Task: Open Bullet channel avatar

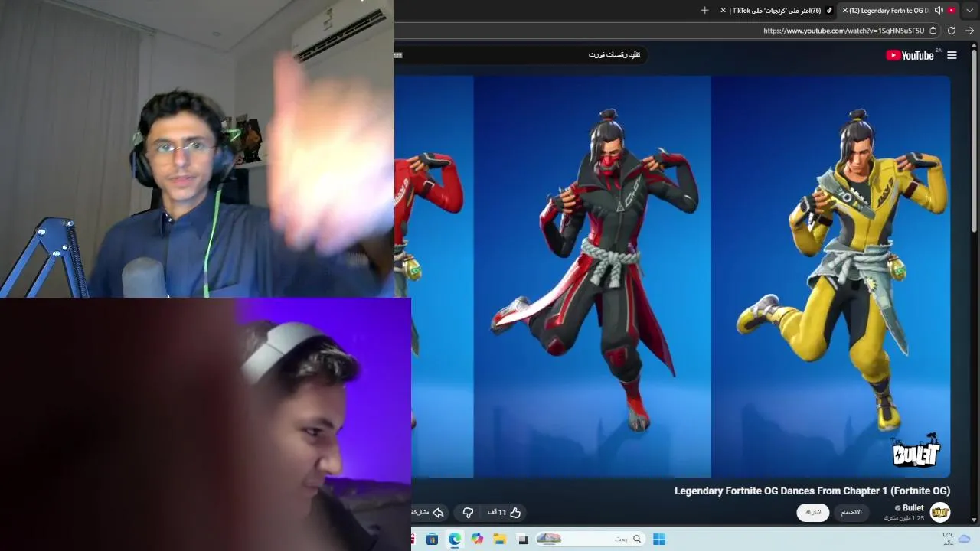Action: 940,512
